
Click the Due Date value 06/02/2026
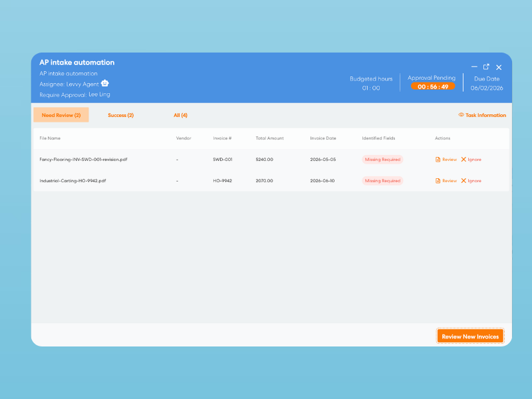click(487, 88)
